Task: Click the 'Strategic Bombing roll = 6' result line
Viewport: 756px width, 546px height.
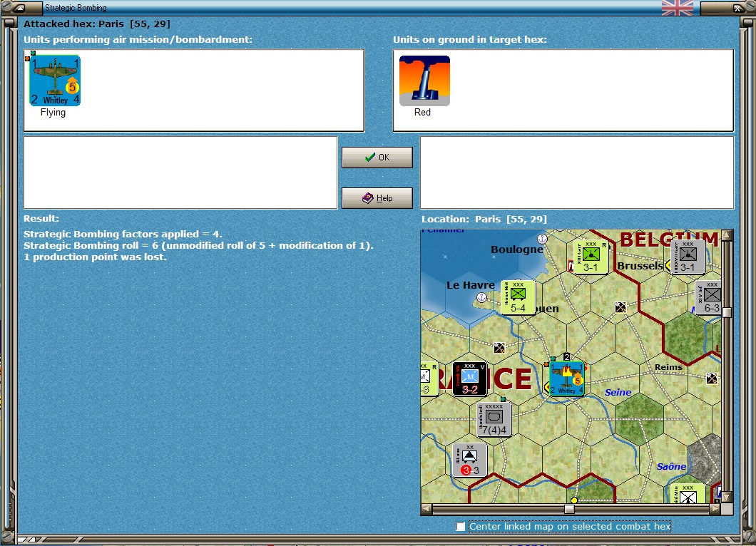Action: click(199, 246)
